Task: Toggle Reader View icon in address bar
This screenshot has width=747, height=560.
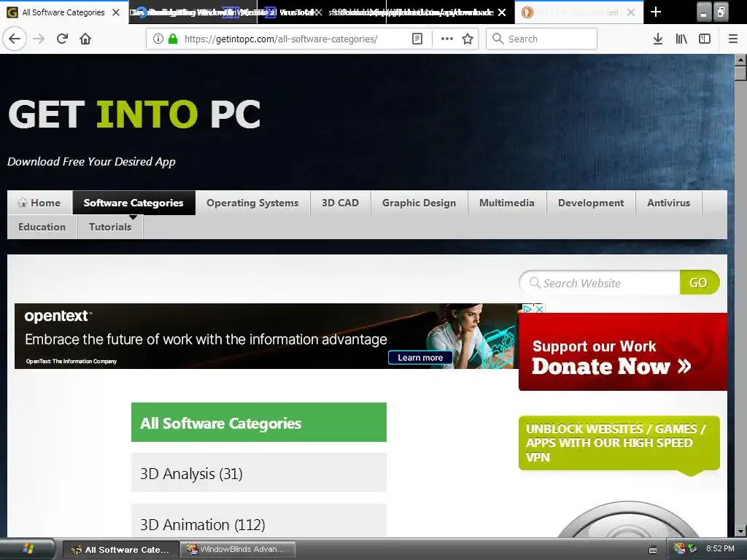Action: [x=417, y=39]
